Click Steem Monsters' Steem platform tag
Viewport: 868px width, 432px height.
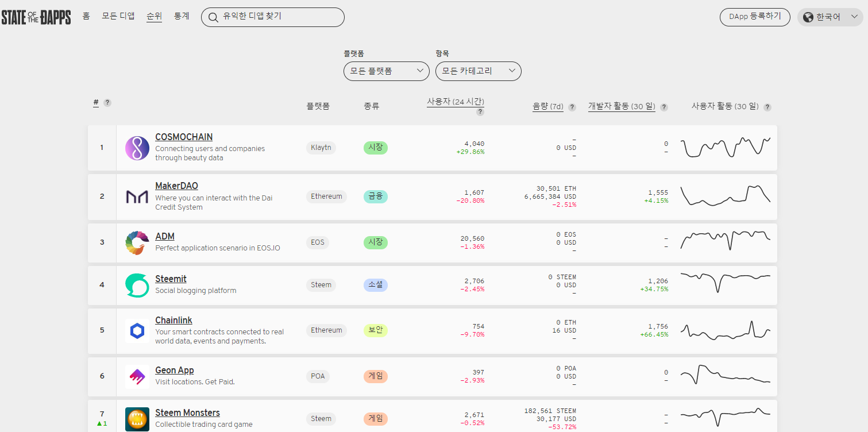[321, 419]
